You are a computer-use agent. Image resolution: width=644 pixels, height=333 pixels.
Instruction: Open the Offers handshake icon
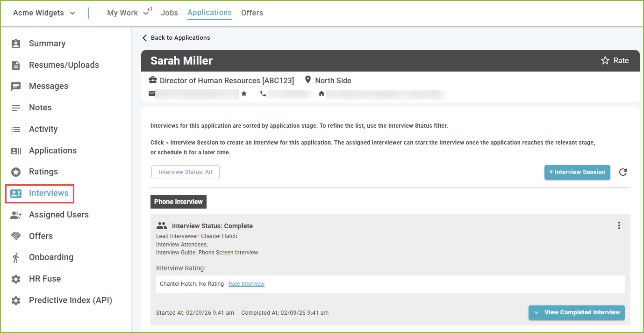(16, 236)
